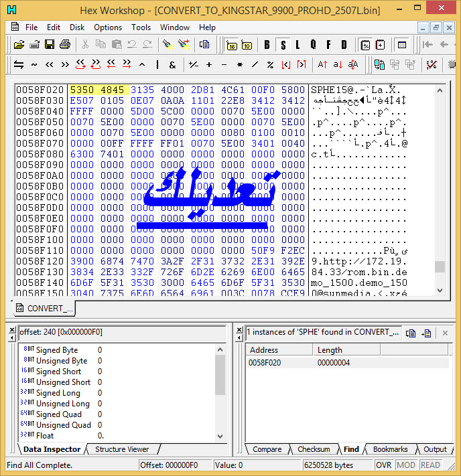Toggle OVR insert mode in status bar

click(384, 465)
